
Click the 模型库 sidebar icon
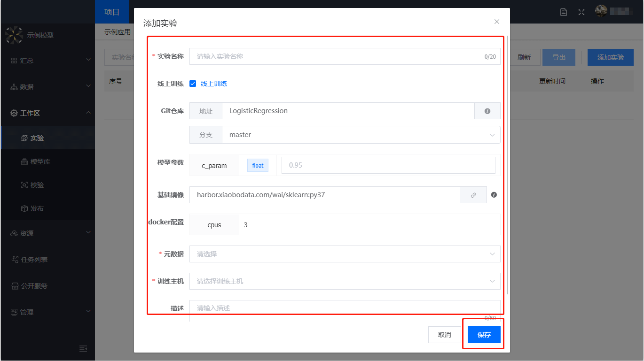click(x=24, y=161)
